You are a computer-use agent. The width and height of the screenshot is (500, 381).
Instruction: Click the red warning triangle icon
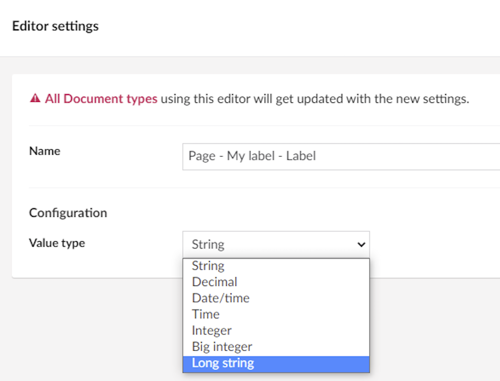35,98
